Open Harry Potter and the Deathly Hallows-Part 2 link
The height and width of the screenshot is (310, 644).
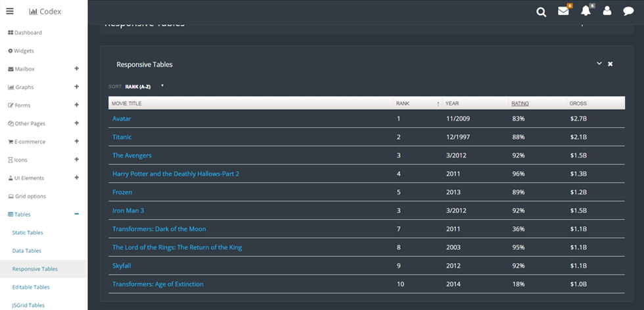click(176, 174)
